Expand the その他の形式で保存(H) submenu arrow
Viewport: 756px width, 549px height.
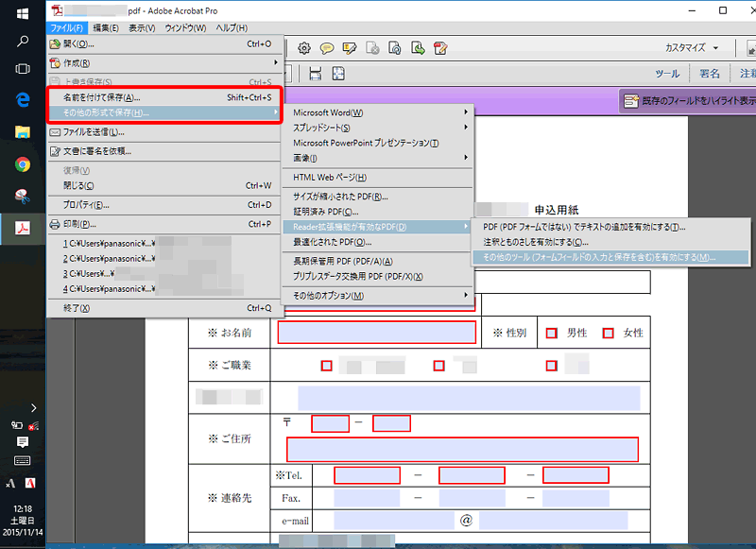[x=276, y=112]
